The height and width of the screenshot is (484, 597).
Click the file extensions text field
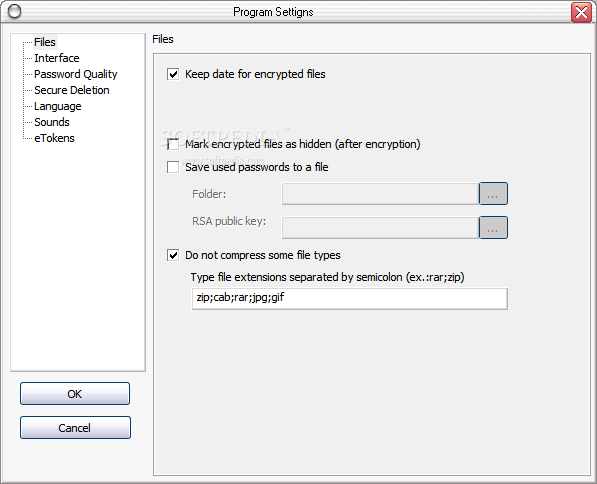(x=350, y=298)
